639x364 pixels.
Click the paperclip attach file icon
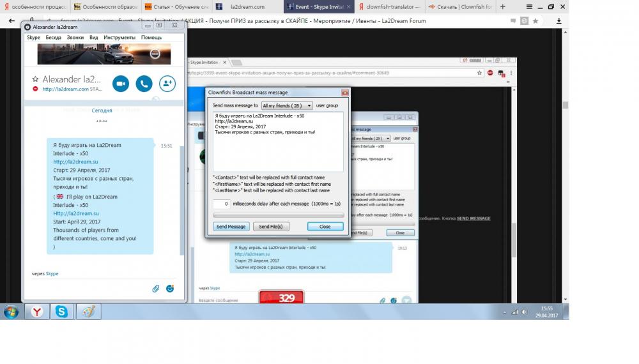point(155,289)
